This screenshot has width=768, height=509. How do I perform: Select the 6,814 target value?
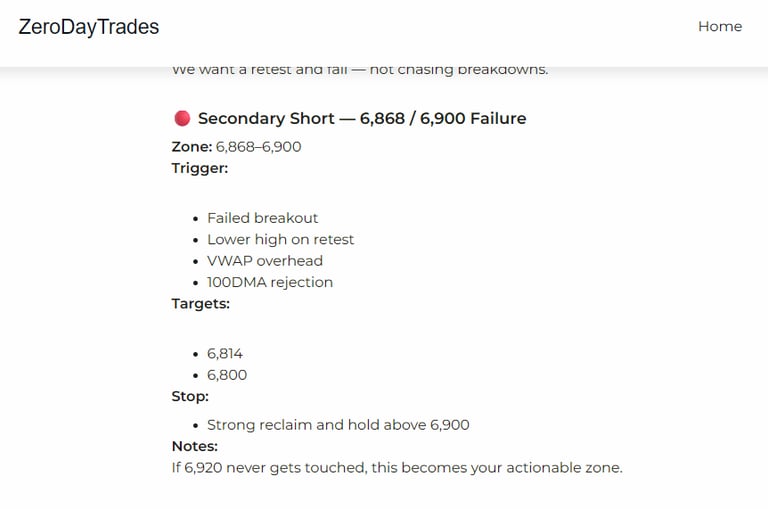tap(225, 354)
